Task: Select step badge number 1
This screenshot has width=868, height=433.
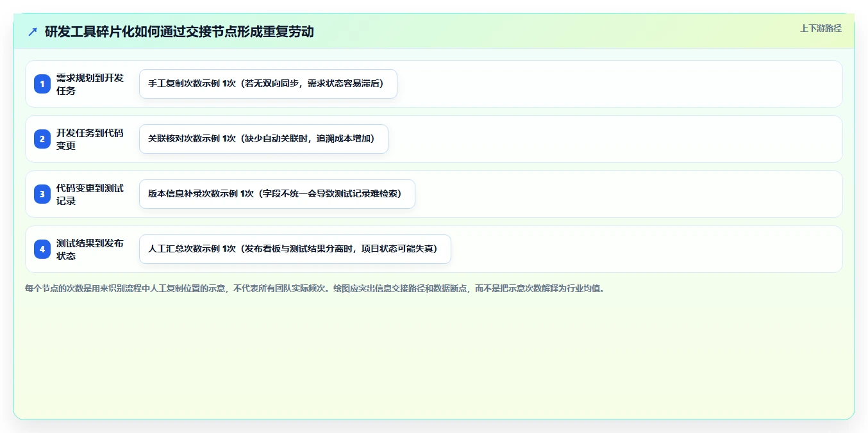Action: point(42,84)
